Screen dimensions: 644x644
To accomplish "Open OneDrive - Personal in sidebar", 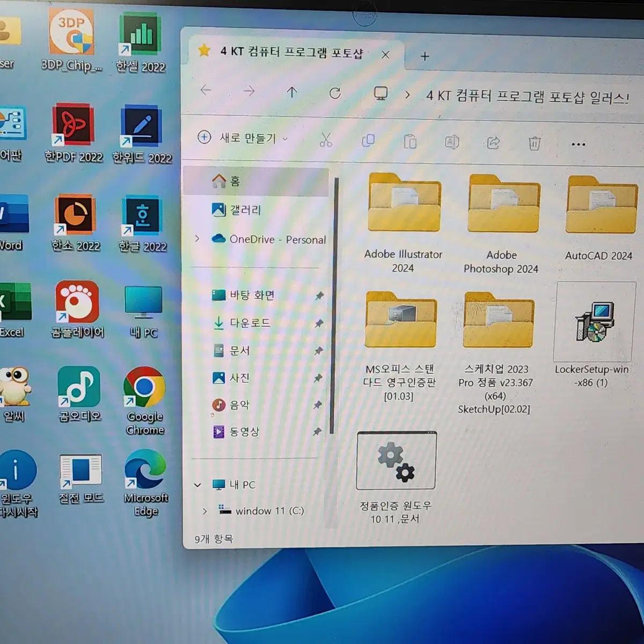I will (x=269, y=239).
